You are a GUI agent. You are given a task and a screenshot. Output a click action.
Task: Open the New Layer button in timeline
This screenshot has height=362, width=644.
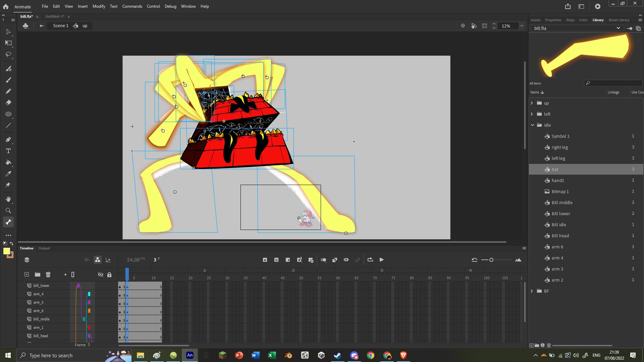26,274
